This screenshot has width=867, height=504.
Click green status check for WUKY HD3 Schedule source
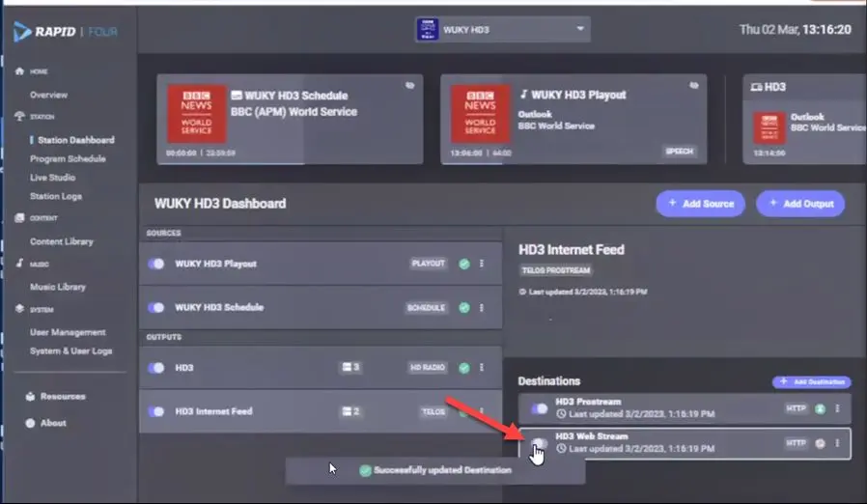pos(464,308)
